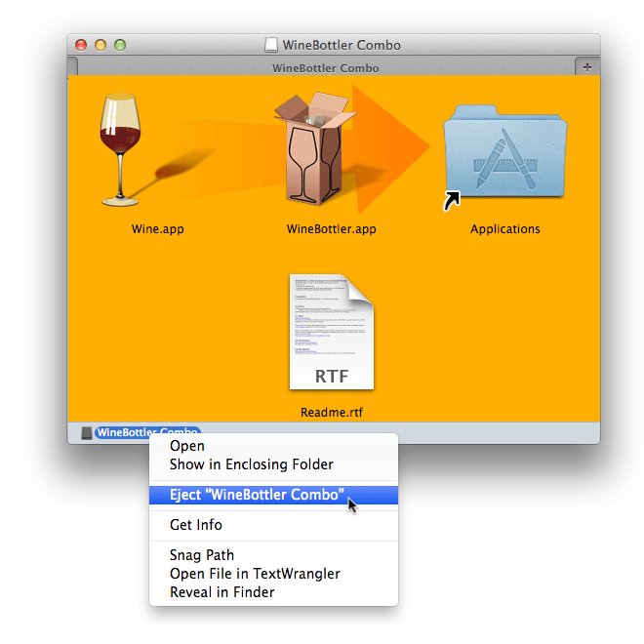Click the Applications folder name label

[x=504, y=229]
